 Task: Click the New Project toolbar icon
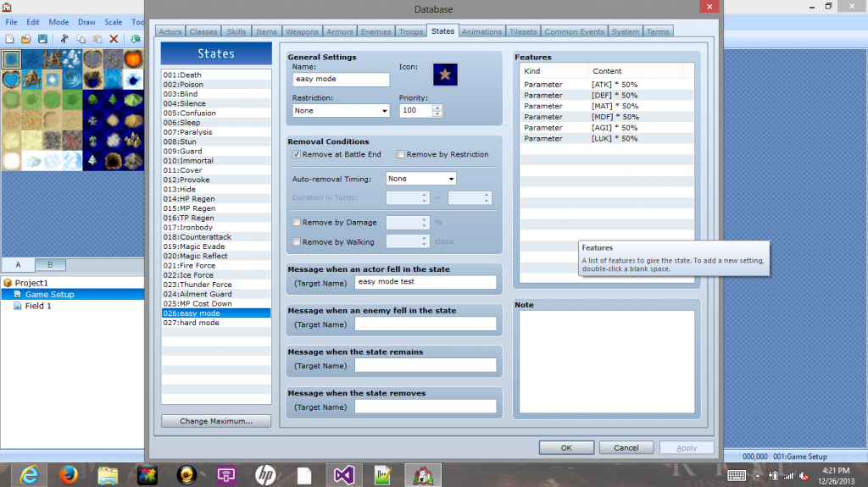(x=9, y=39)
